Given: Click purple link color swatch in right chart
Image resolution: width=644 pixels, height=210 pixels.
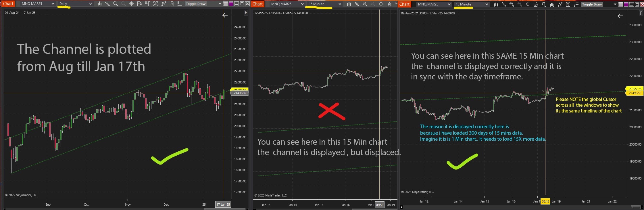Looking at the screenshot, I should pyautogui.click(x=626, y=4).
